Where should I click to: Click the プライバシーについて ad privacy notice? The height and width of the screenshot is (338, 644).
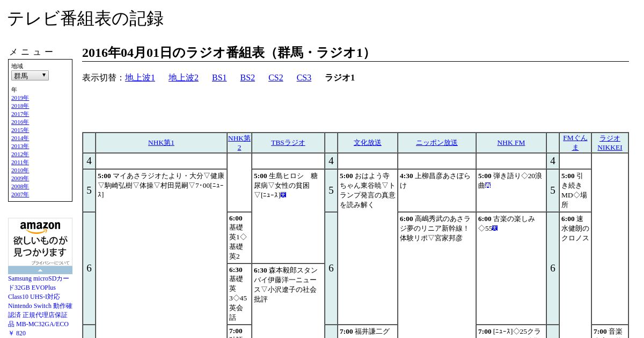(50, 263)
